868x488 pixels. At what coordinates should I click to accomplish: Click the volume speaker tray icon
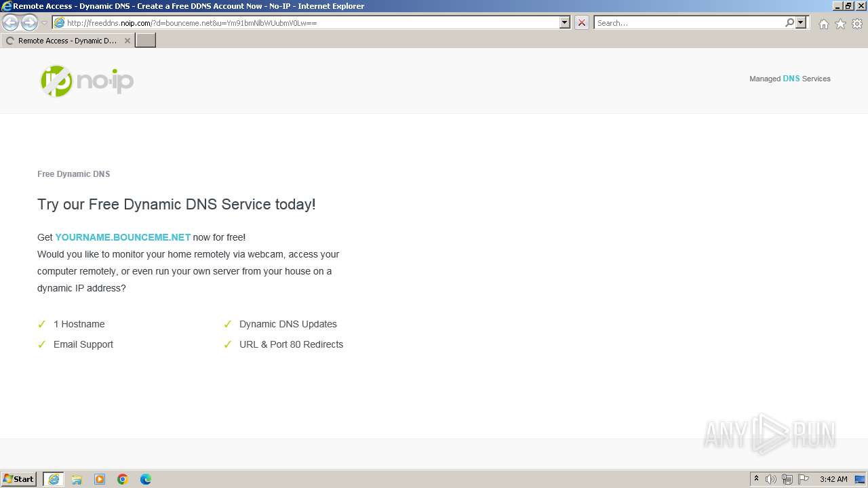point(771,479)
